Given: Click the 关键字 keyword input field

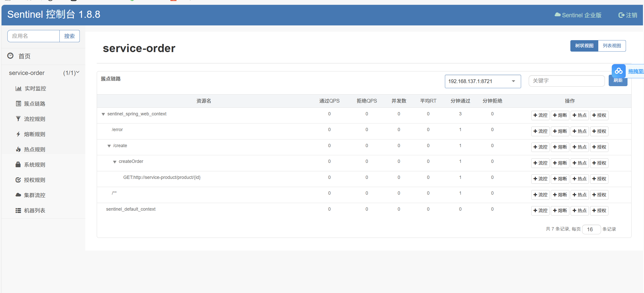Looking at the screenshot, I should click(x=566, y=81).
